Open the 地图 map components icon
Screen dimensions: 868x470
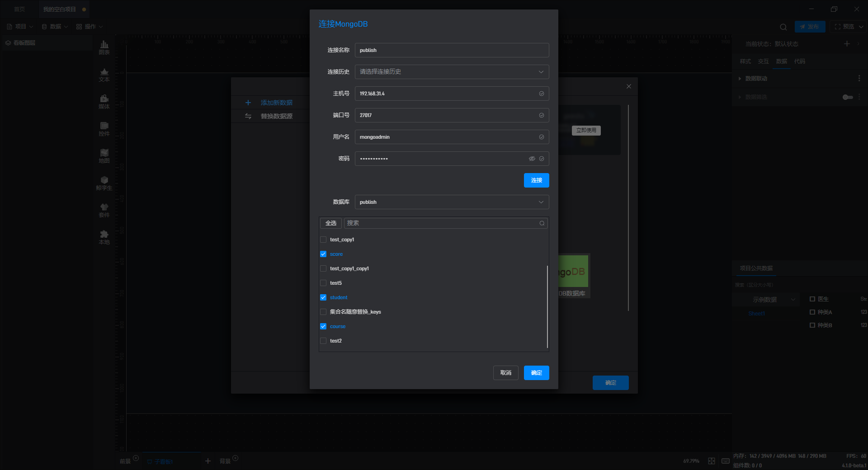[x=104, y=156]
